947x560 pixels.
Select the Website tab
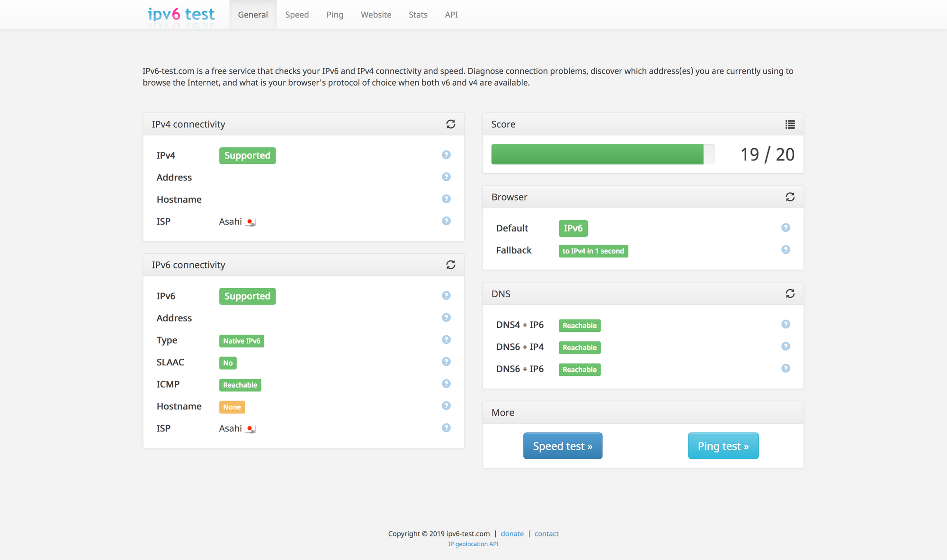tap(375, 14)
